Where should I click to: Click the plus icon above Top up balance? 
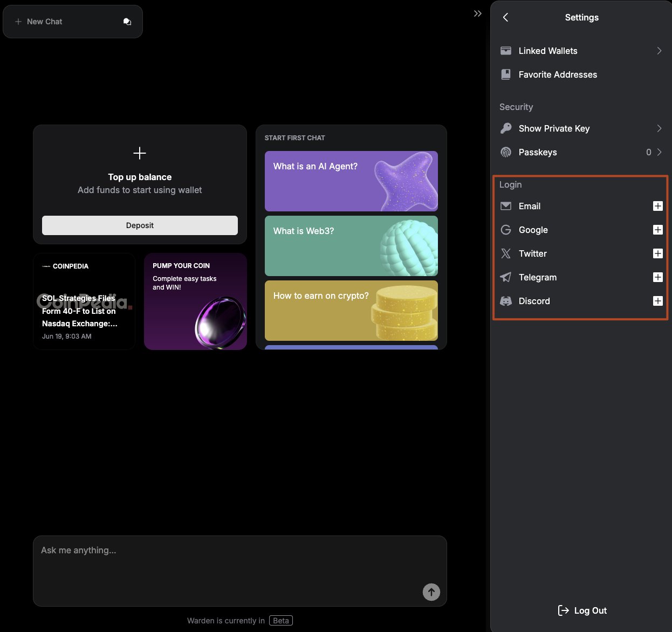pyautogui.click(x=140, y=153)
